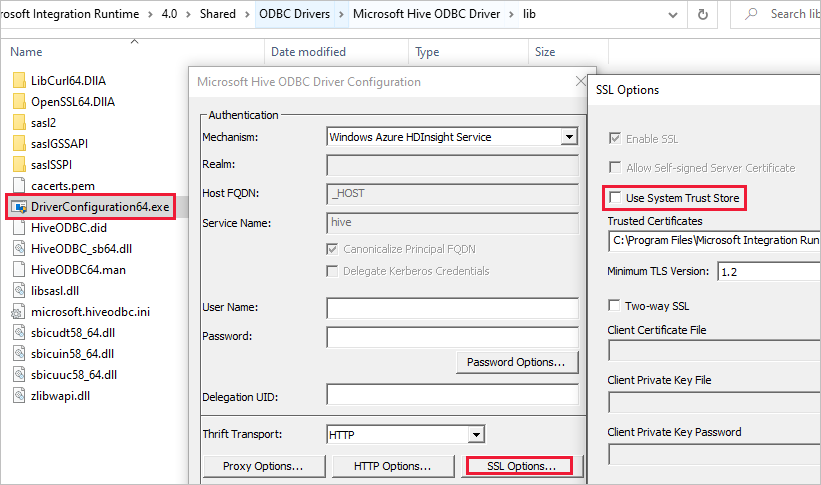Refresh the Explorer folder view

(703, 15)
